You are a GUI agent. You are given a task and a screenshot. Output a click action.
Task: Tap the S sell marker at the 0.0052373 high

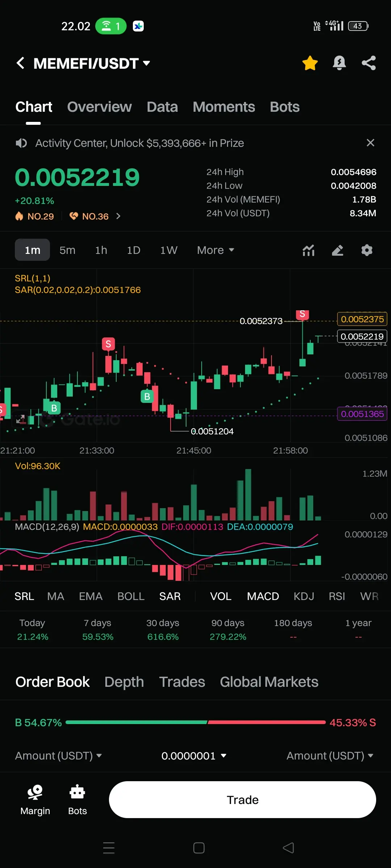point(302,314)
